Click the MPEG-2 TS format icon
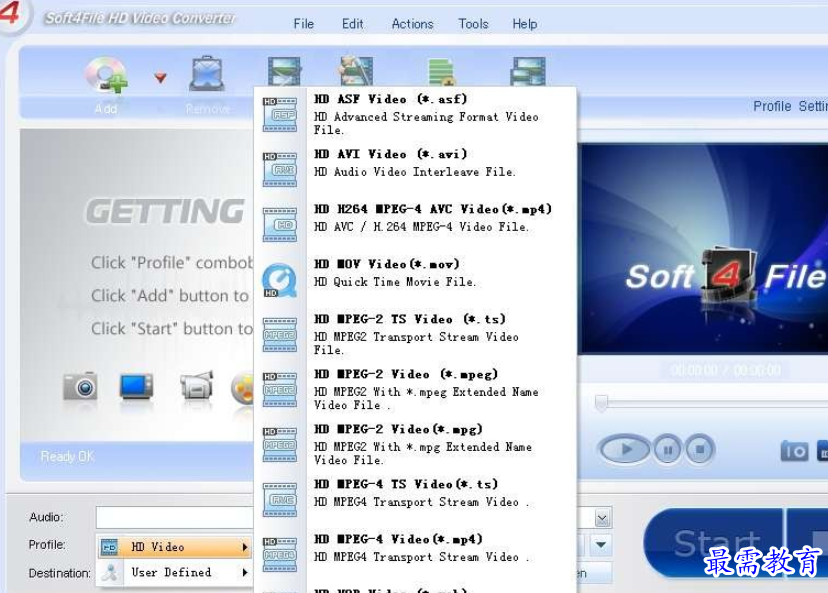Screen dimensions: 828x593 pos(280,335)
